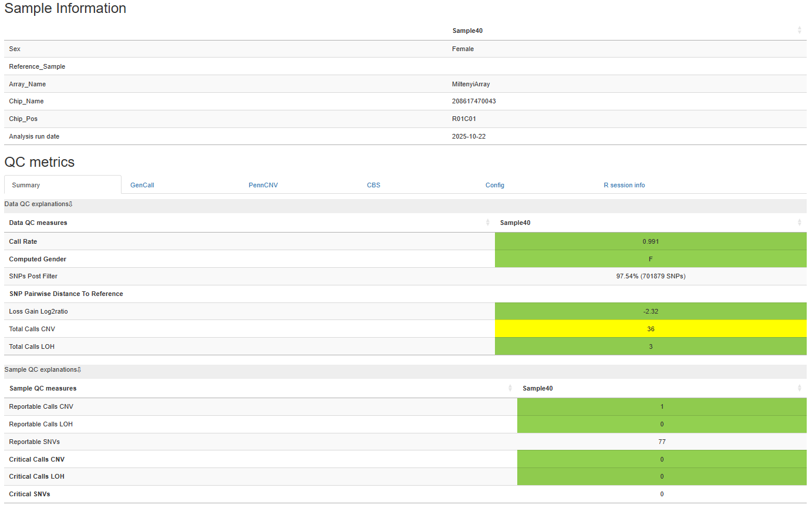Click the Computed Gender F cell
Image resolution: width=812 pixels, height=508 pixels.
pyautogui.click(x=651, y=259)
